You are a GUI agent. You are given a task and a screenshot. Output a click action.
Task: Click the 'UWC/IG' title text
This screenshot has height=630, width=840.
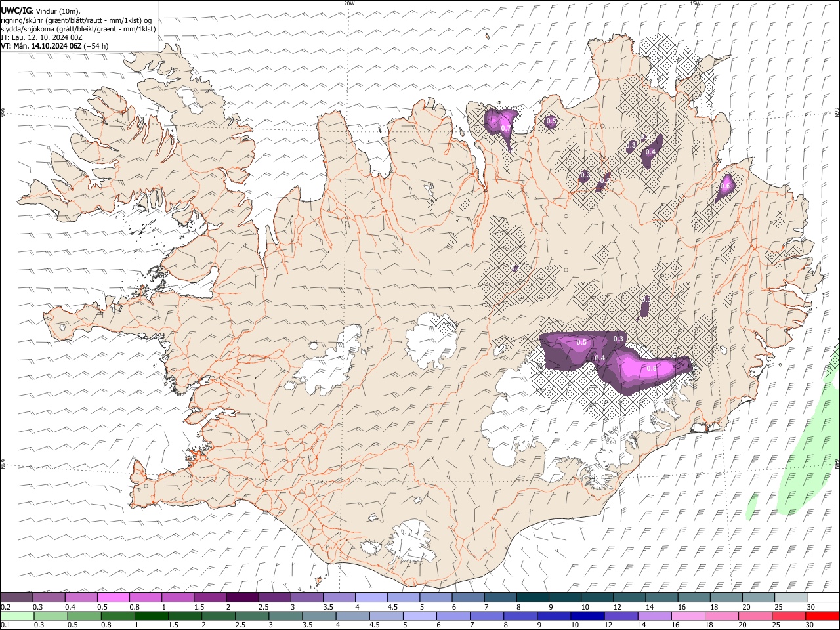16,10
